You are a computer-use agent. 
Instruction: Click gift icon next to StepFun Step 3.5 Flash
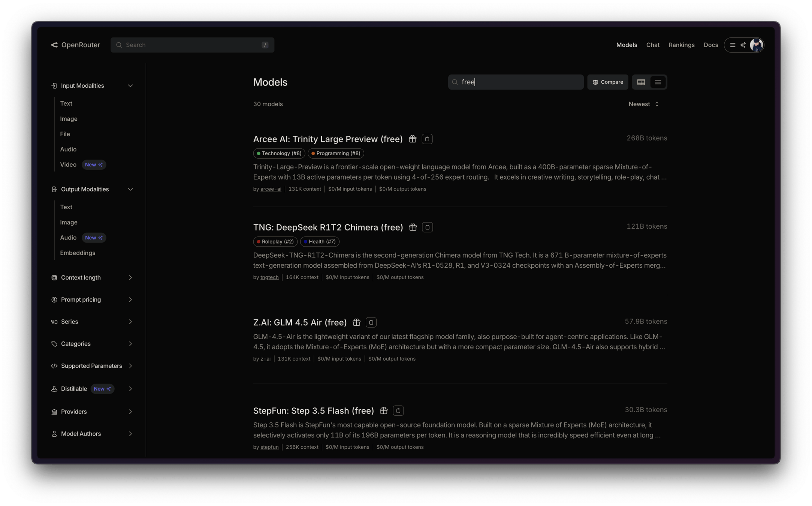[383, 411]
